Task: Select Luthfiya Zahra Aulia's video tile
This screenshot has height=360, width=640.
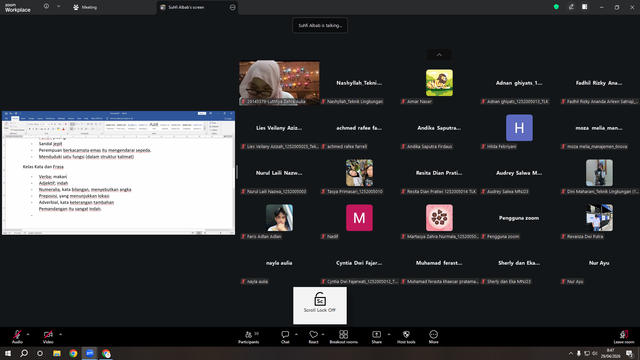Action: 279,83
